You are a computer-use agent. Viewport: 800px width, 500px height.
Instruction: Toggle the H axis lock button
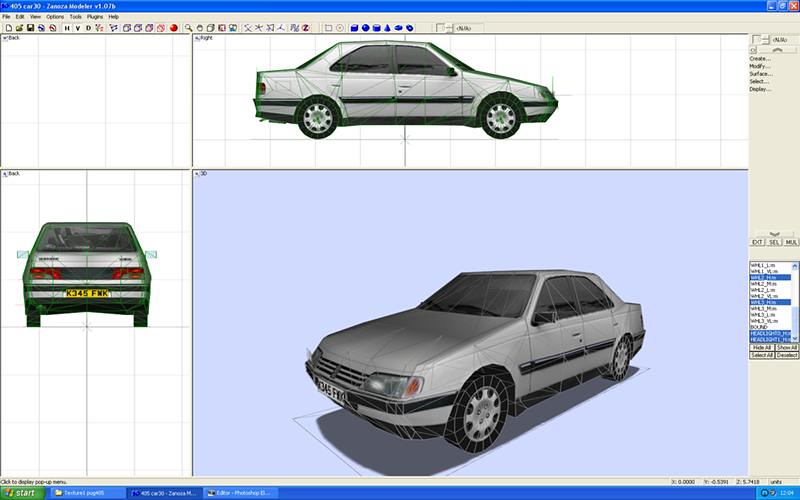[x=67, y=28]
